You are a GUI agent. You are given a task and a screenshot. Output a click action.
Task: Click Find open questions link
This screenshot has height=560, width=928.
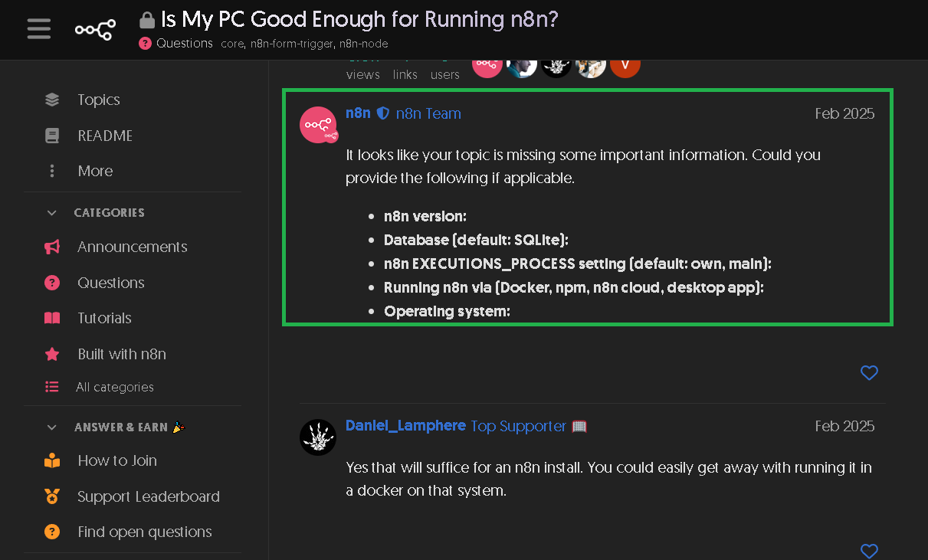point(144,532)
